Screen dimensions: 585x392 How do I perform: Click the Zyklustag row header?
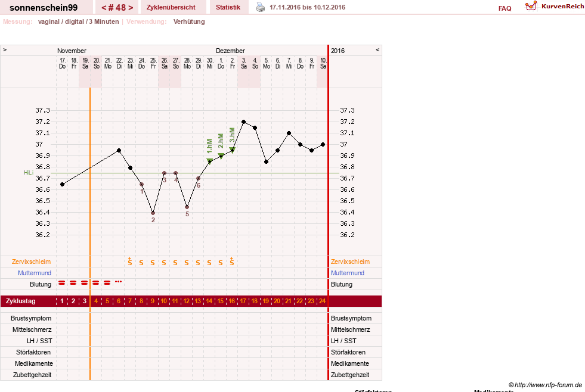pos(21,301)
